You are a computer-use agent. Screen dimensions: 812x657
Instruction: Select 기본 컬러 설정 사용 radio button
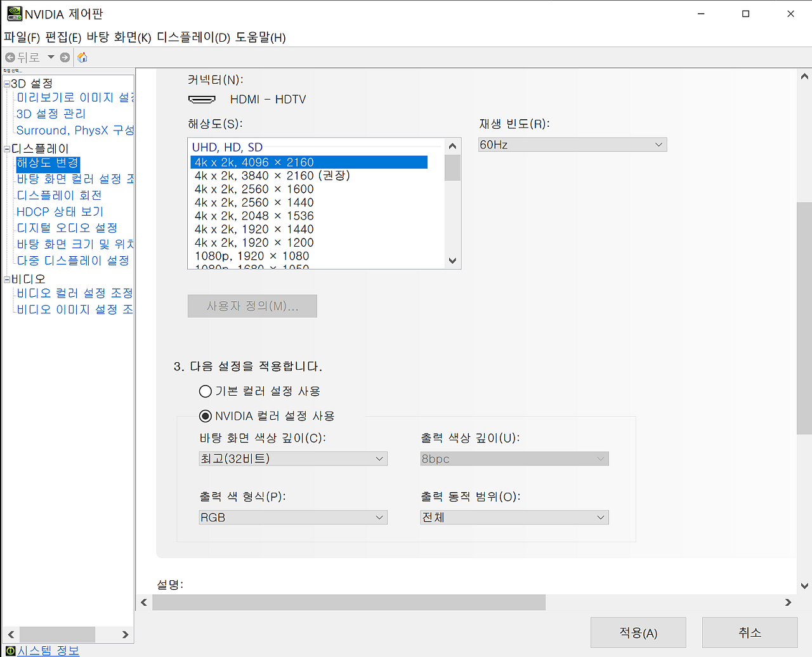[x=205, y=391]
